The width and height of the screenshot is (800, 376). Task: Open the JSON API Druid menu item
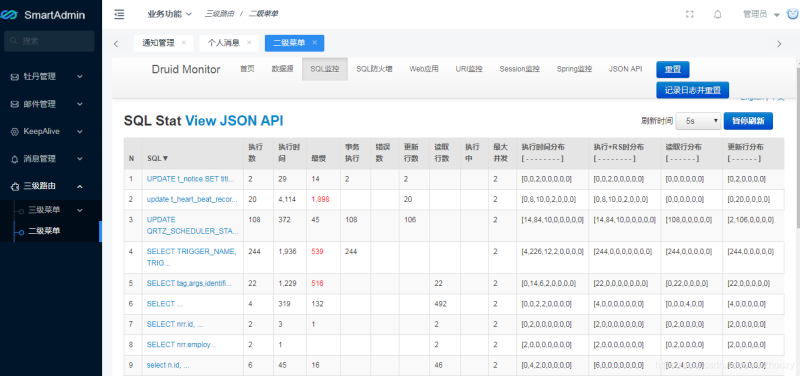coord(625,69)
